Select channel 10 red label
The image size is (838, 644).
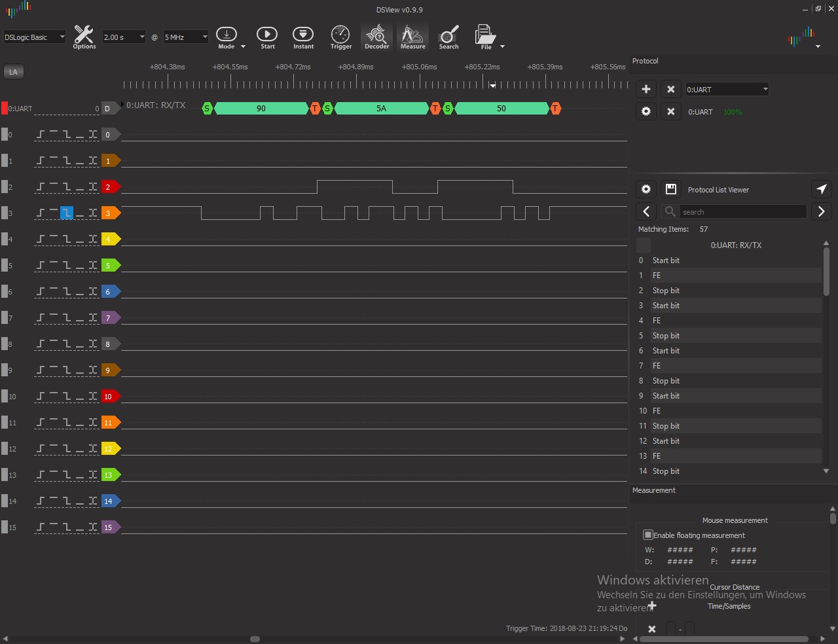(110, 397)
